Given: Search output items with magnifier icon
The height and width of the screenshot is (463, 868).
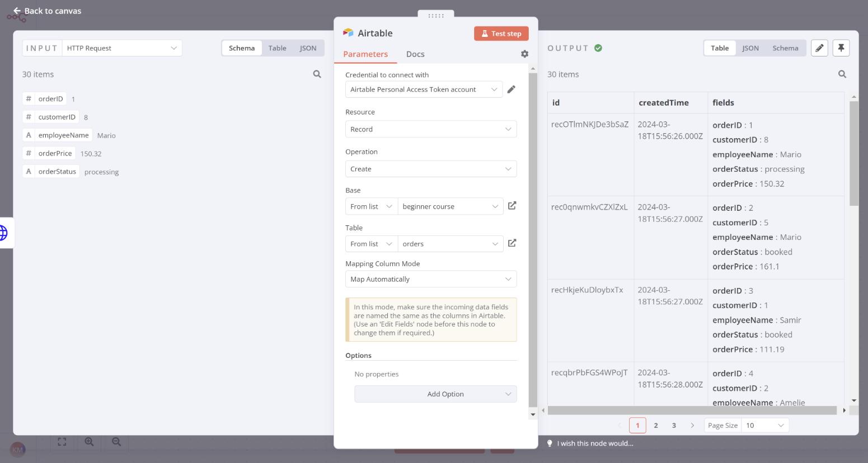Looking at the screenshot, I should point(842,74).
